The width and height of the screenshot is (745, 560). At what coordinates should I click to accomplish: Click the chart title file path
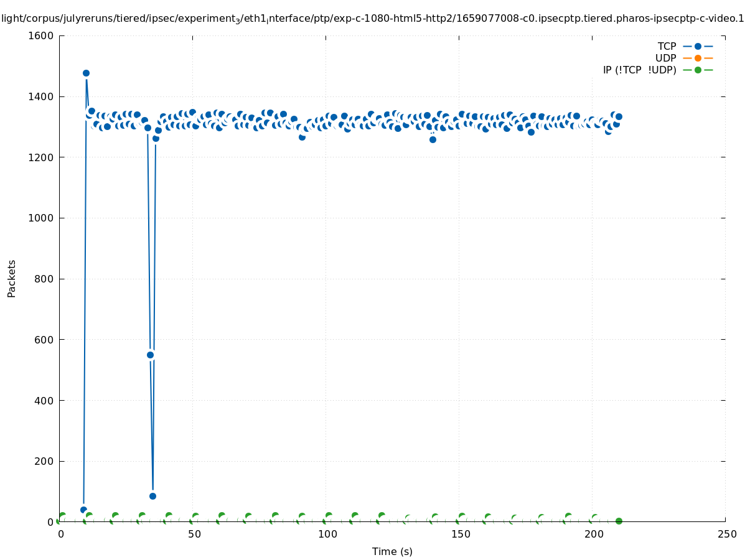pyautogui.click(x=372, y=19)
